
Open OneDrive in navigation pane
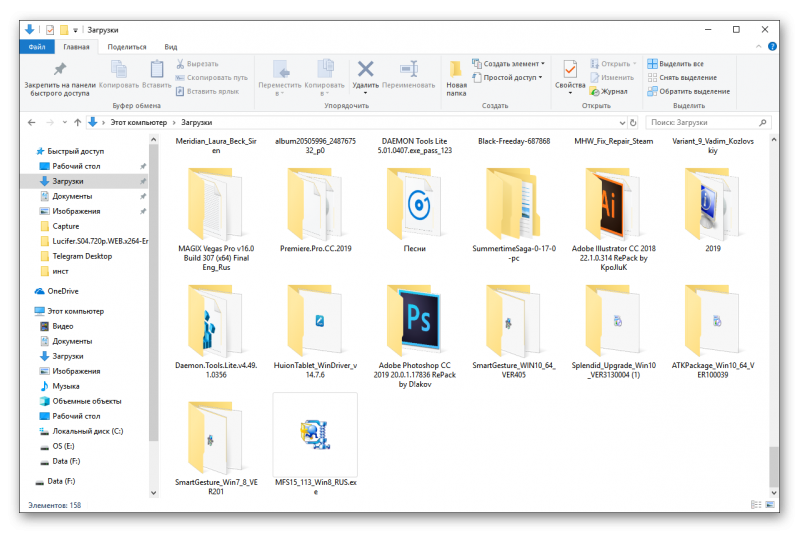click(63, 291)
